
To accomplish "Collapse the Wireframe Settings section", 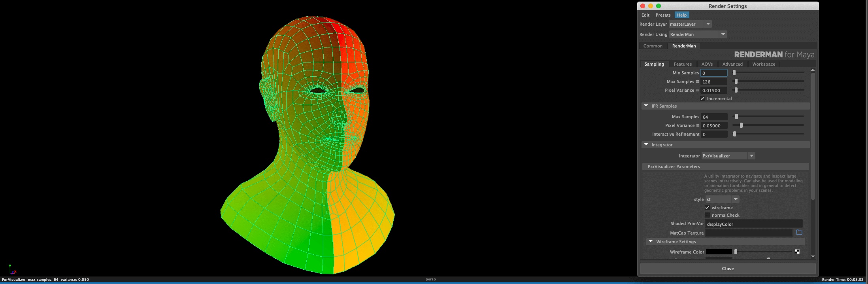I will (651, 242).
